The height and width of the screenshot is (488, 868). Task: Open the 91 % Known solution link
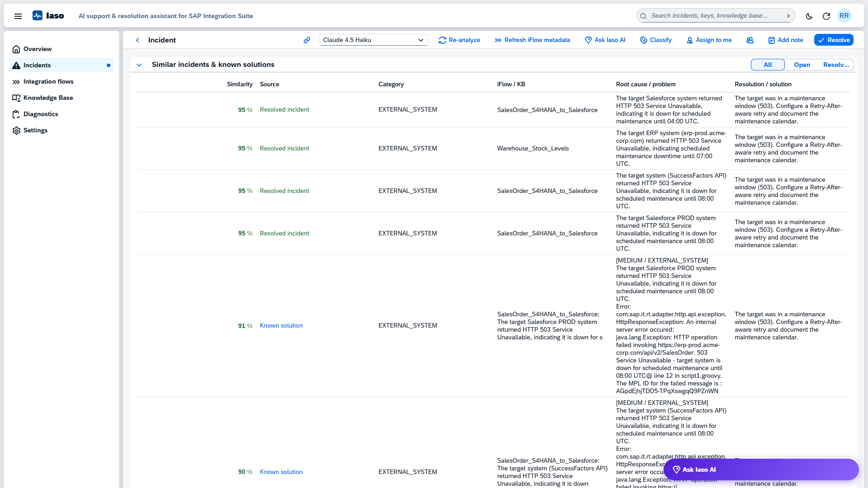point(281,326)
